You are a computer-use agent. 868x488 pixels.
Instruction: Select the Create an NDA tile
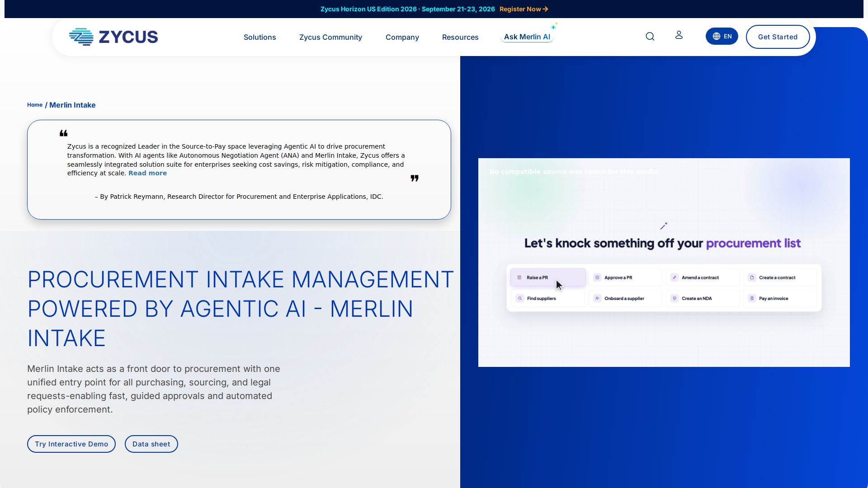(x=703, y=298)
